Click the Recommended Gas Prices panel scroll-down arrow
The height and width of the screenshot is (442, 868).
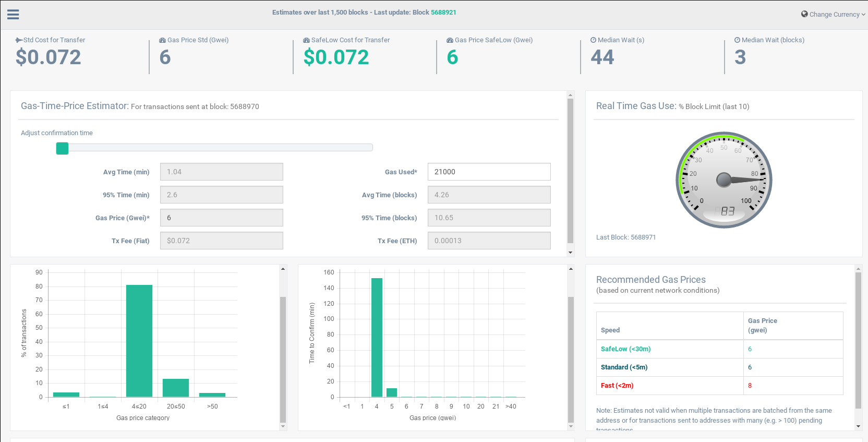click(x=858, y=426)
